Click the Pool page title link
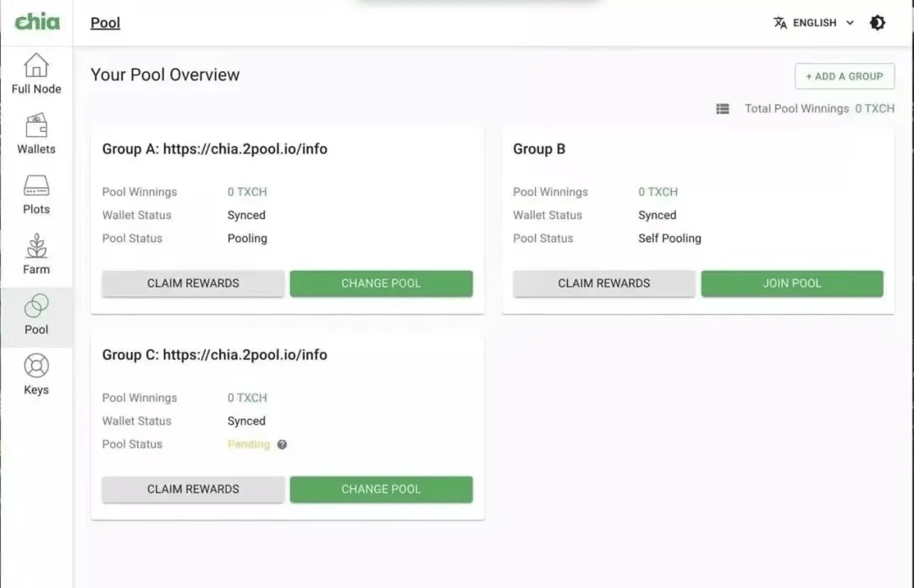The width and height of the screenshot is (914, 588). pos(105,23)
